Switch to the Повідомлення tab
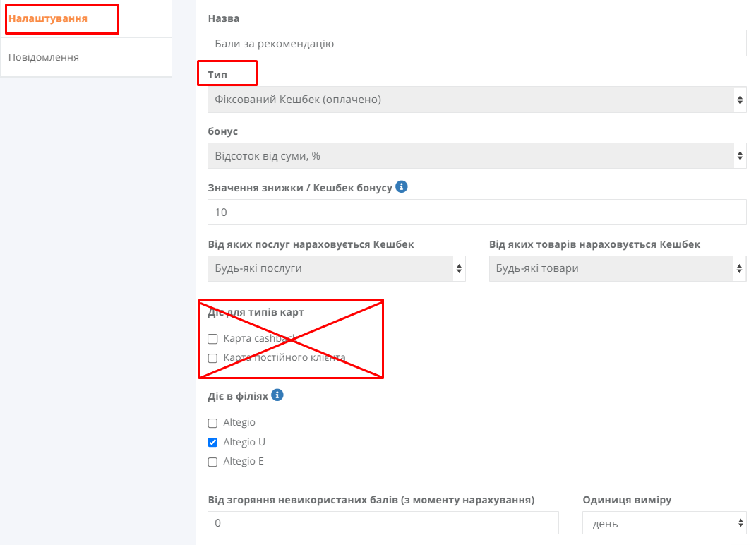The width and height of the screenshot is (756, 545). click(x=43, y=57)
